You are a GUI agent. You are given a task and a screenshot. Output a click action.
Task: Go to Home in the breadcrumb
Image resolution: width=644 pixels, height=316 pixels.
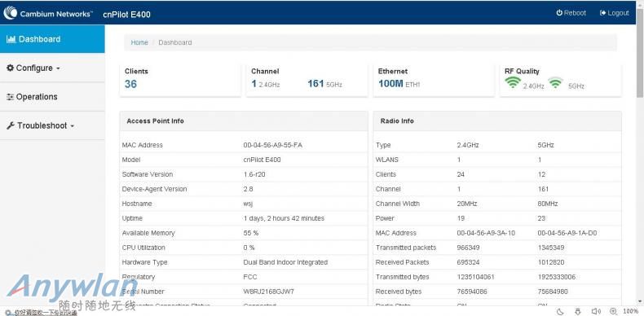[x=139, y=42]
